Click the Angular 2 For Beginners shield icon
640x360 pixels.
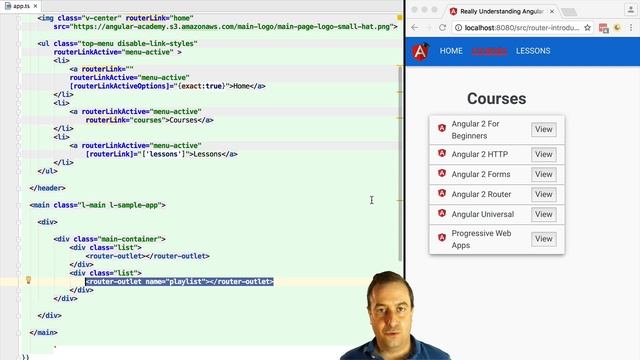(x=442, y=128)
